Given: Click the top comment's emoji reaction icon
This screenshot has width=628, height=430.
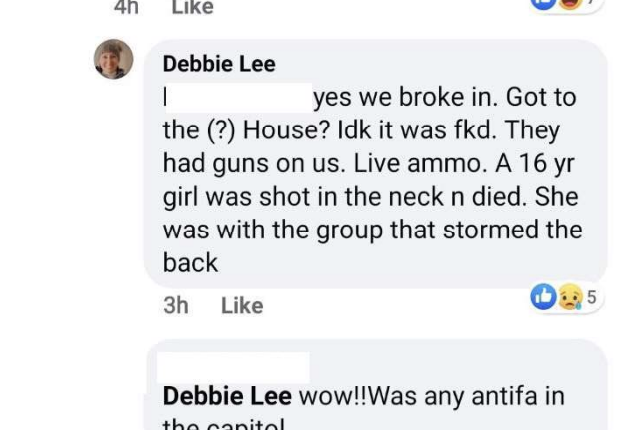Looking at the screenshot, I should tap(570, 3).
